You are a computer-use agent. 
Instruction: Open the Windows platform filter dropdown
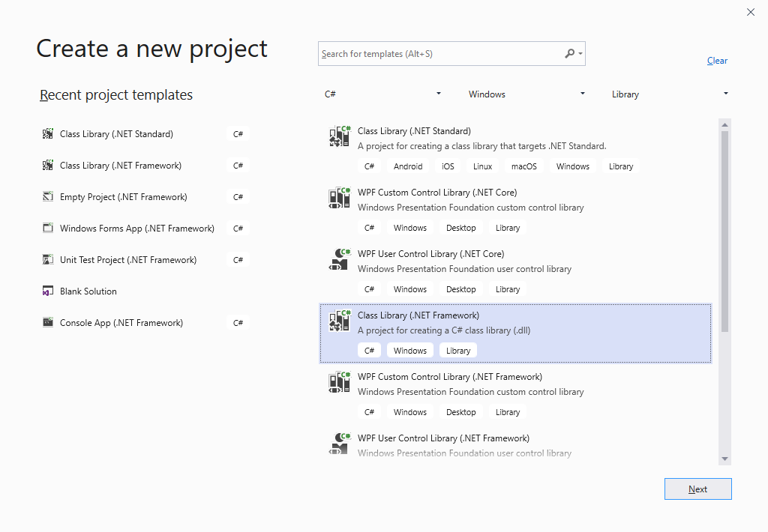point(526,94)
